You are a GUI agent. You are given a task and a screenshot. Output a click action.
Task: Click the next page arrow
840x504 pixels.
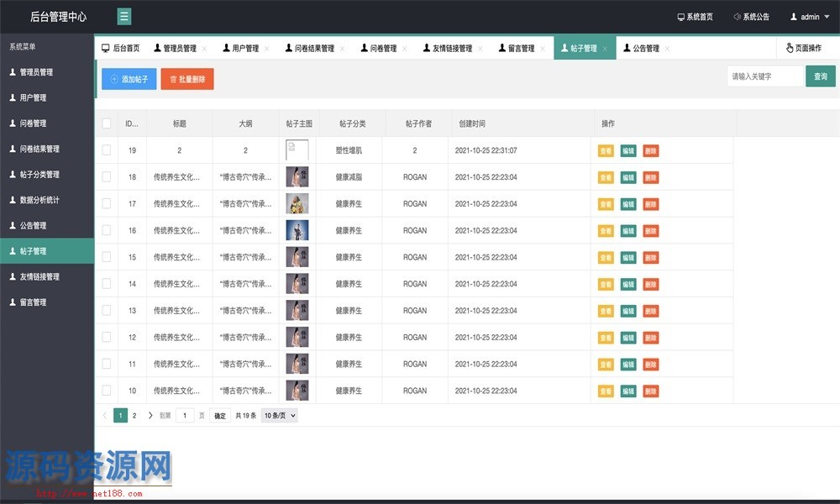tap(150, 415)
